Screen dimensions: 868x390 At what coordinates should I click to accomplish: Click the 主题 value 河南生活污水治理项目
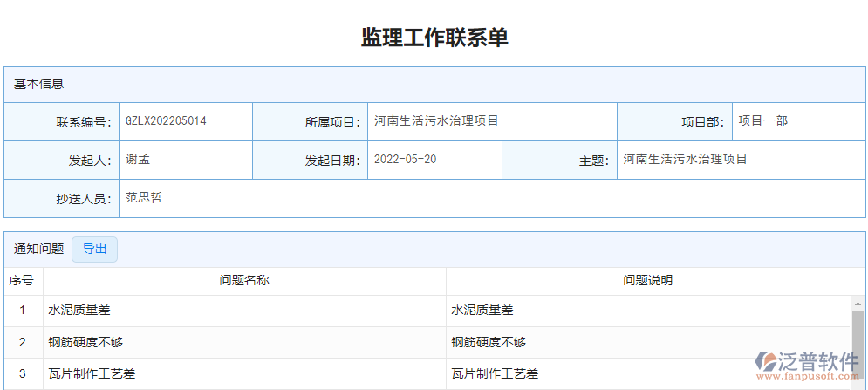pos(686,160)
